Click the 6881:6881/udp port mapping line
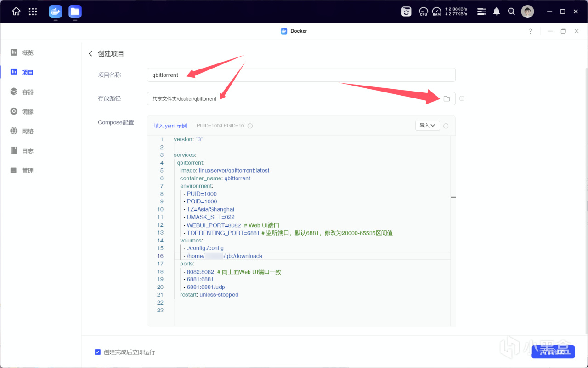 tap(207, 287)
